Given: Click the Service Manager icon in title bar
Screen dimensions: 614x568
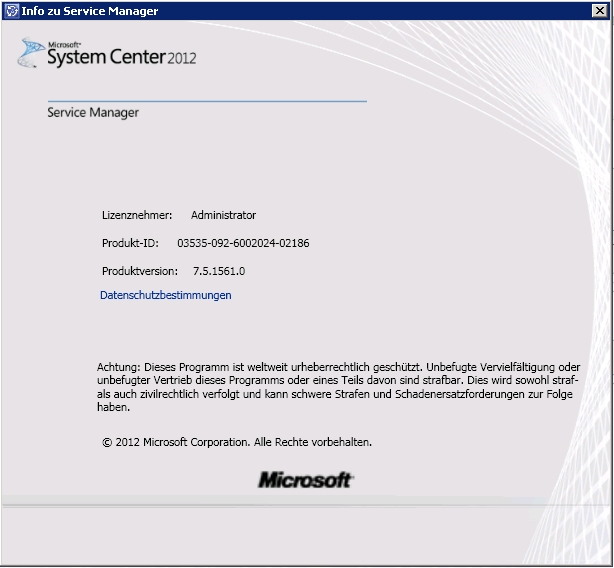Looking at the screenshot, I should pyautogui.click(x=11, y=11).
